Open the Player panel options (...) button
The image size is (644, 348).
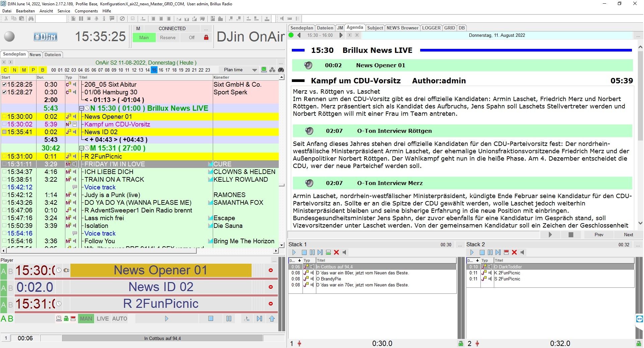[274, 260]
